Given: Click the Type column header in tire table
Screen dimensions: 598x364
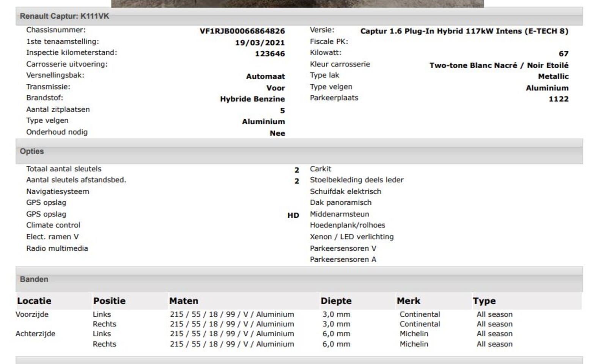Looking at the screenshot, I should (484, 301).
